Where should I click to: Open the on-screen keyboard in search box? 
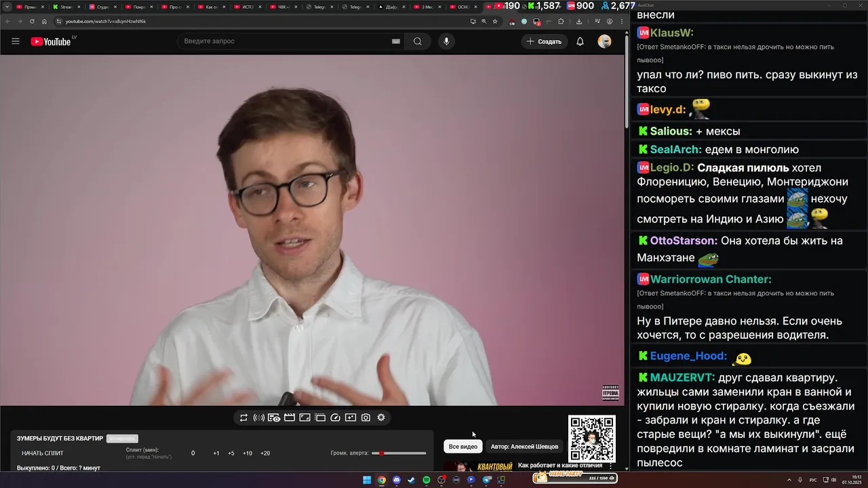(x=396, y=41)
